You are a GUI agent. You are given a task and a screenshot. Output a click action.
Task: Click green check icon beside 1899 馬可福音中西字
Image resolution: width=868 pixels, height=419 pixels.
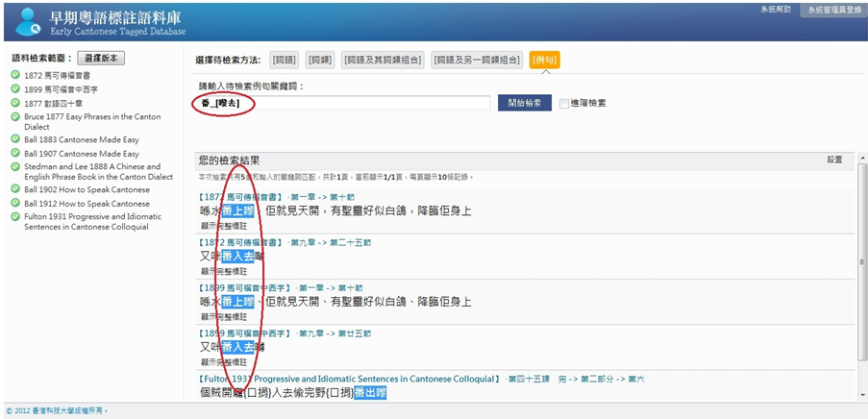pos(15,88)
